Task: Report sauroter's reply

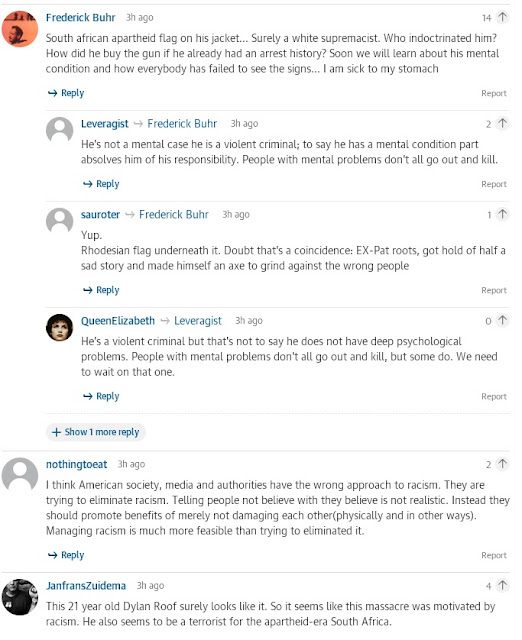Action: 494,291
